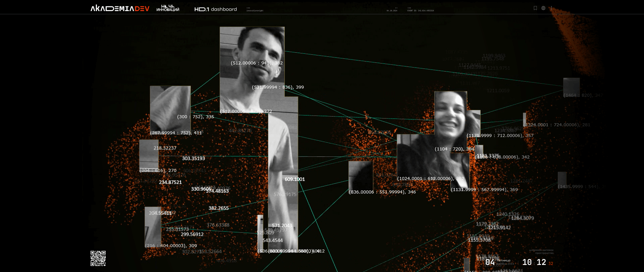Click the 04.10.2024 date in the header
Screen dimensions: 644x272
392,11
